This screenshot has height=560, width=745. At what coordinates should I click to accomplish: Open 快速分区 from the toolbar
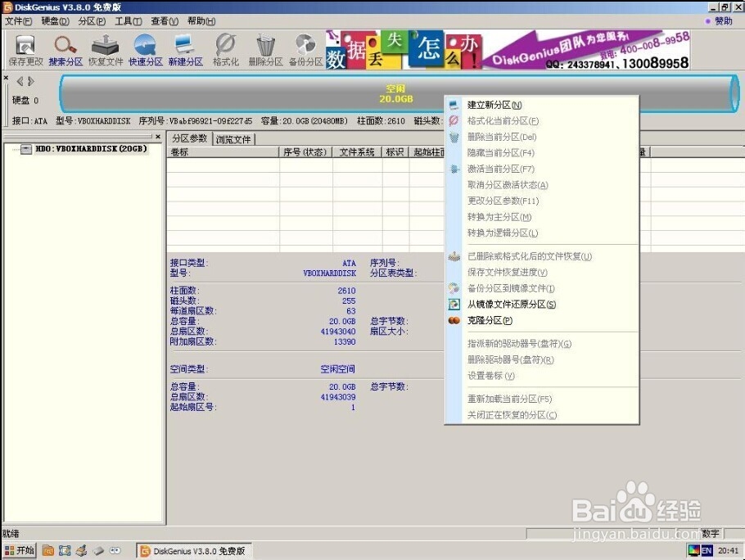tap(146, 50)
